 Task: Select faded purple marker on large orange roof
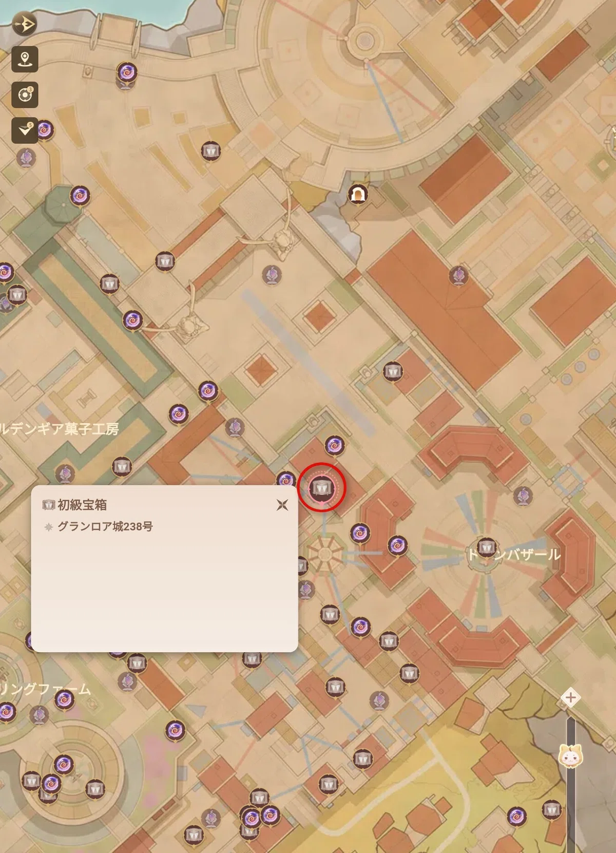pos(458,276)
